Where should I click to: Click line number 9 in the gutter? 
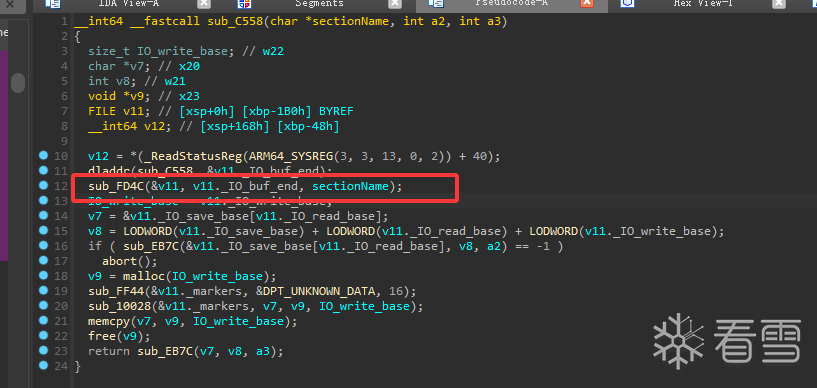pos(64,142)
